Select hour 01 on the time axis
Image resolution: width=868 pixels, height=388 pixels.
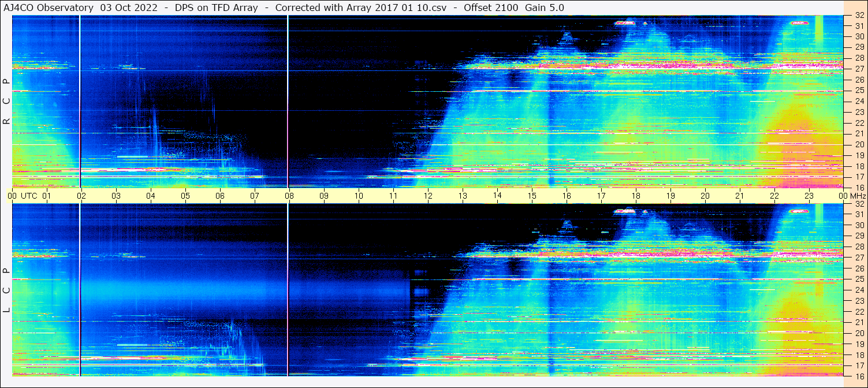pos(47,196)
